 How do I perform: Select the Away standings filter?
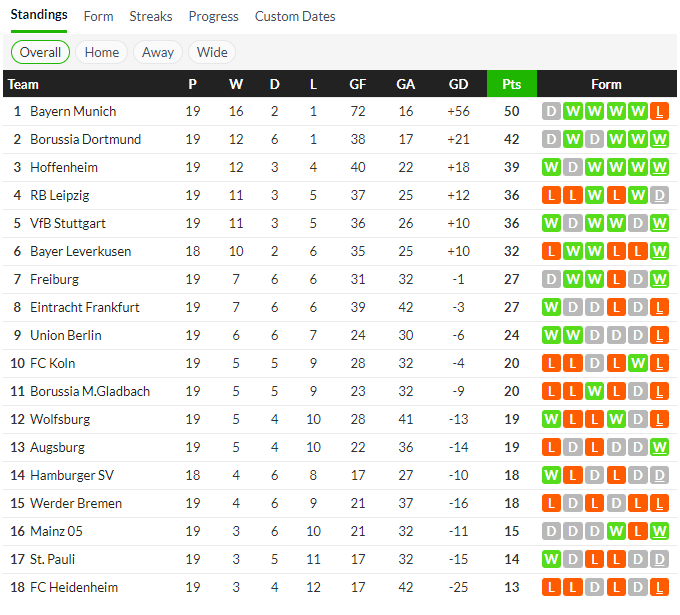click(158, 52)
